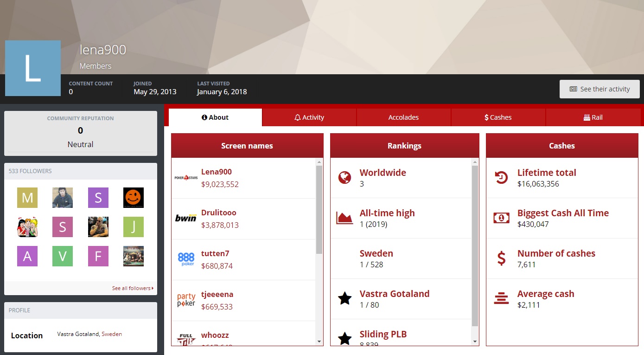Click the smiley face follower avatar
This screenshot has width=644, height=355.
134,198
